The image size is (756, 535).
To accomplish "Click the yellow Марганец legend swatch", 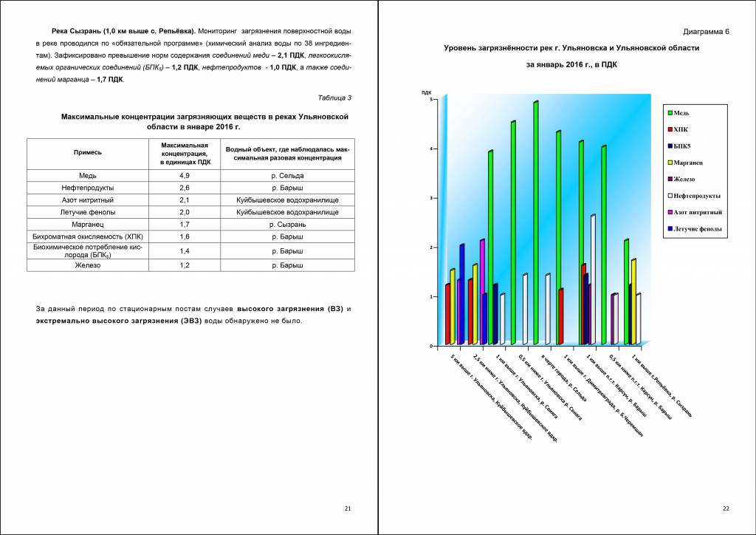I will [x=670, y=163].
